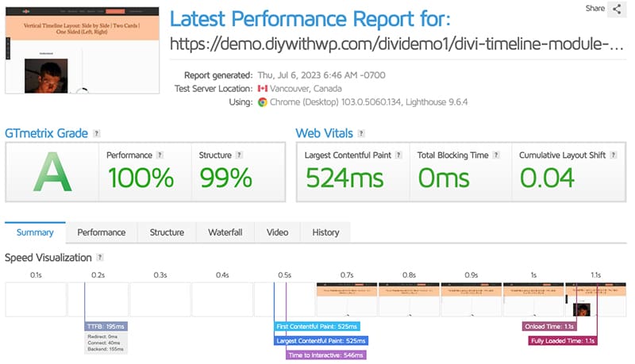Open the Waterfall tab
The image size is (635, 364).
(225, 232)
